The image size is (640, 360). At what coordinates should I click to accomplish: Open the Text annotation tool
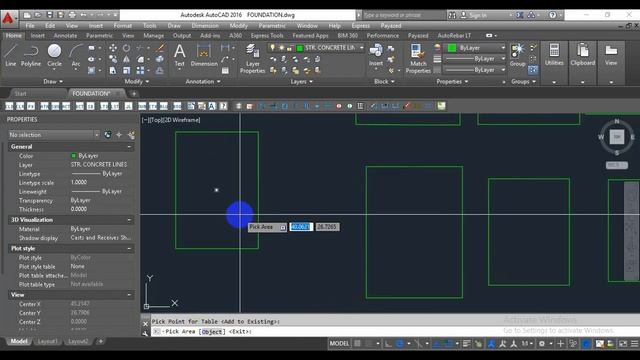coord(180,55)
